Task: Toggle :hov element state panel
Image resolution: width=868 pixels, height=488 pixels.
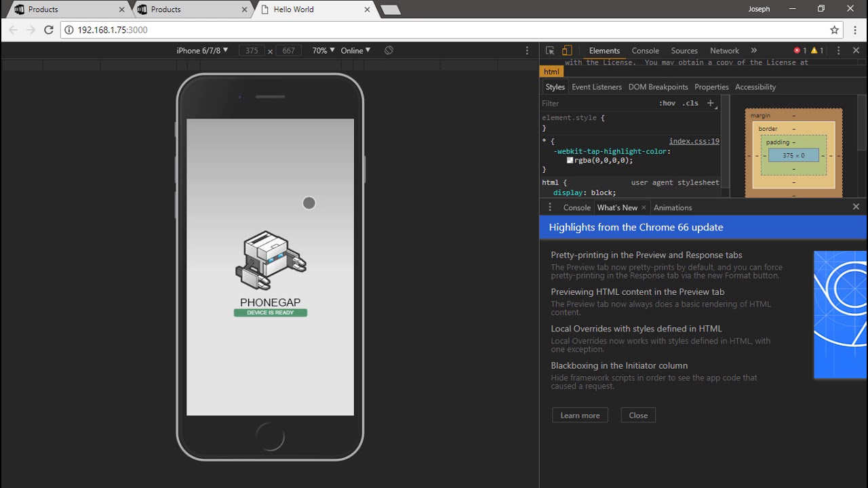Action: point(667,103)
